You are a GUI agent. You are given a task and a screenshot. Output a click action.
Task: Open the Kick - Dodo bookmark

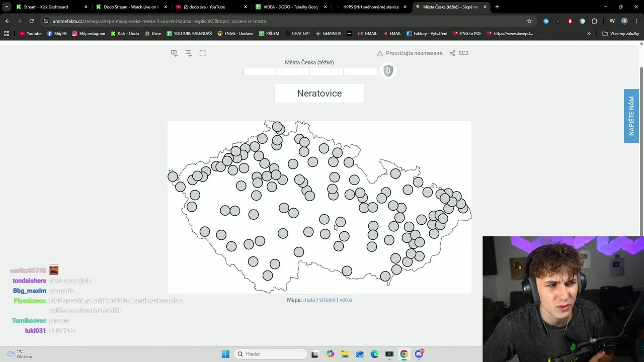tap(125, 34)
